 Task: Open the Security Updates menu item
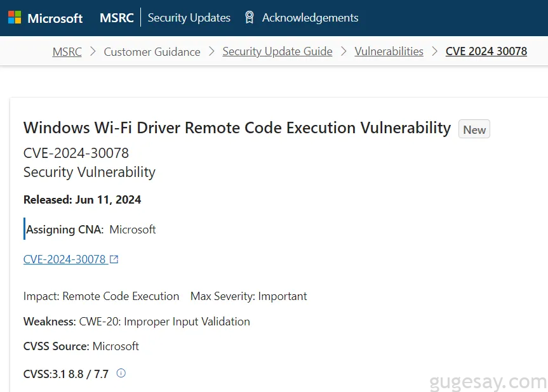tap(189, 18)
